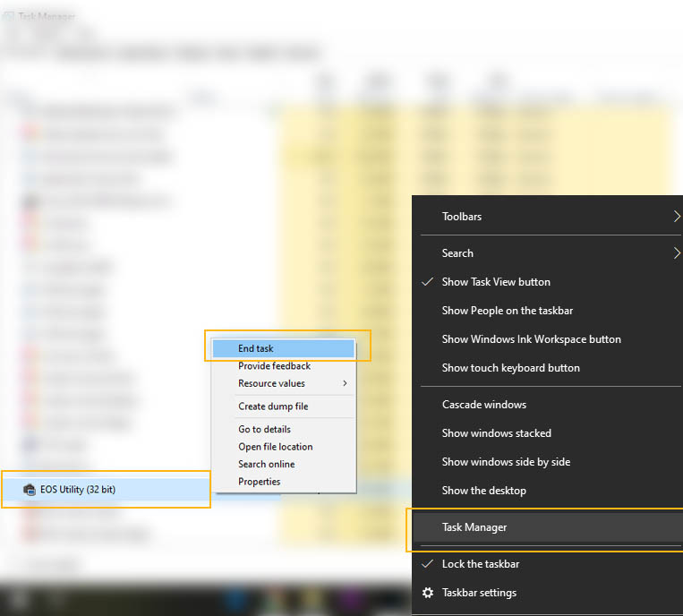Image resolution: width=683 pixels, height=616 pixels.
Task: Choose Cascade windows
Action: 548,405
